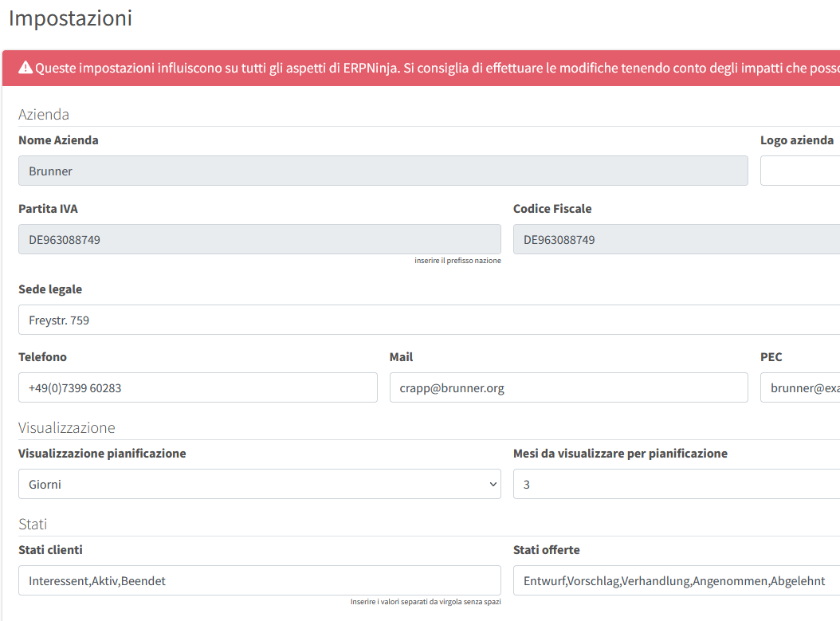Click the 'Visualizzazione pianificazione' label
Image resolution: width=840 pixels, height=621 pixels.
(x=102, y=454)
